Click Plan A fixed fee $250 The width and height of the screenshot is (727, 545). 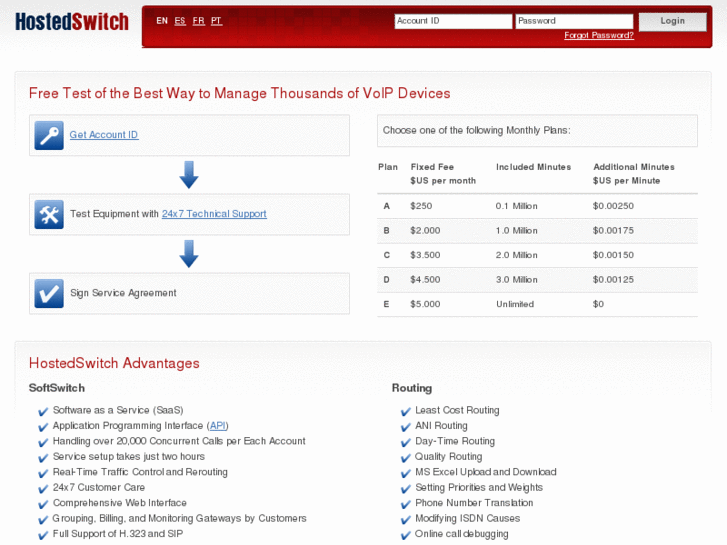click(421, 206)
